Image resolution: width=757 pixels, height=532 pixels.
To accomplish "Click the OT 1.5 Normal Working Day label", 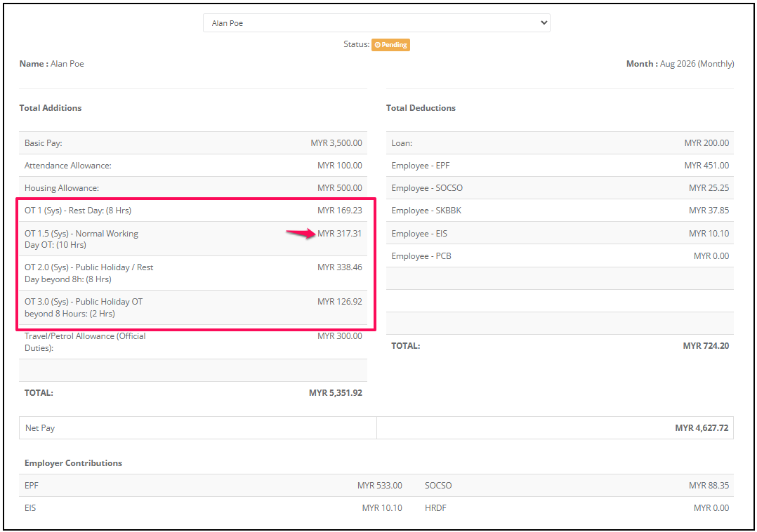I will (x=81, y=239).
